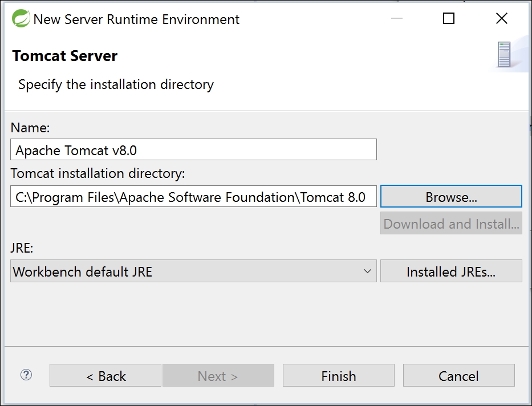This screenshot has height=406, width=532.
Task: Click the Tomcat installation directory field
Action: [x=193, y=196]
